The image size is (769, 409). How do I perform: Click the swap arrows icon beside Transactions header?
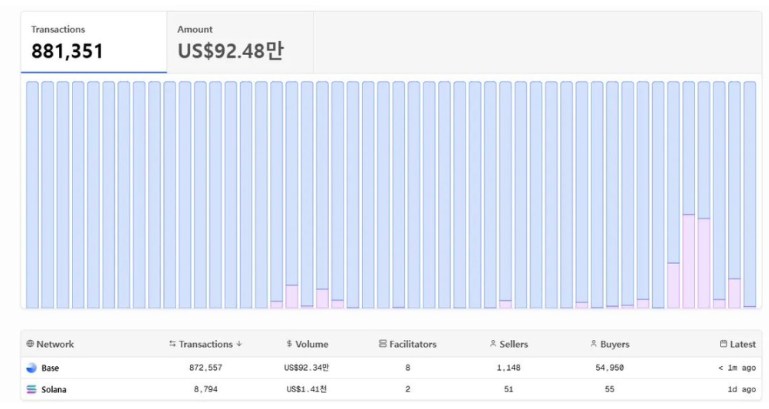(x=172, y=344)
